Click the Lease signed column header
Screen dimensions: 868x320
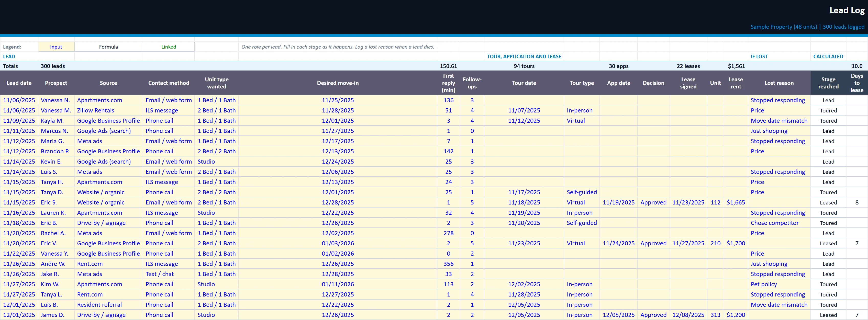[688, 83]
